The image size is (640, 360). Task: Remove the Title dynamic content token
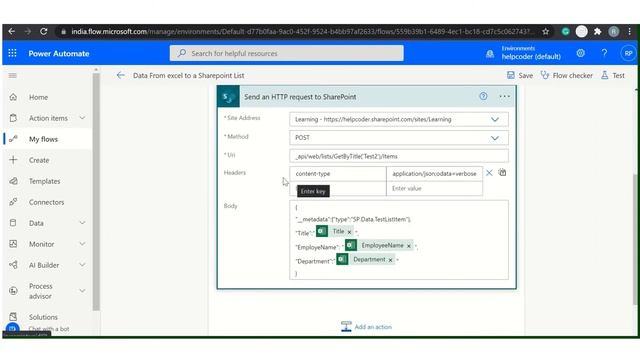pos(349,232)
